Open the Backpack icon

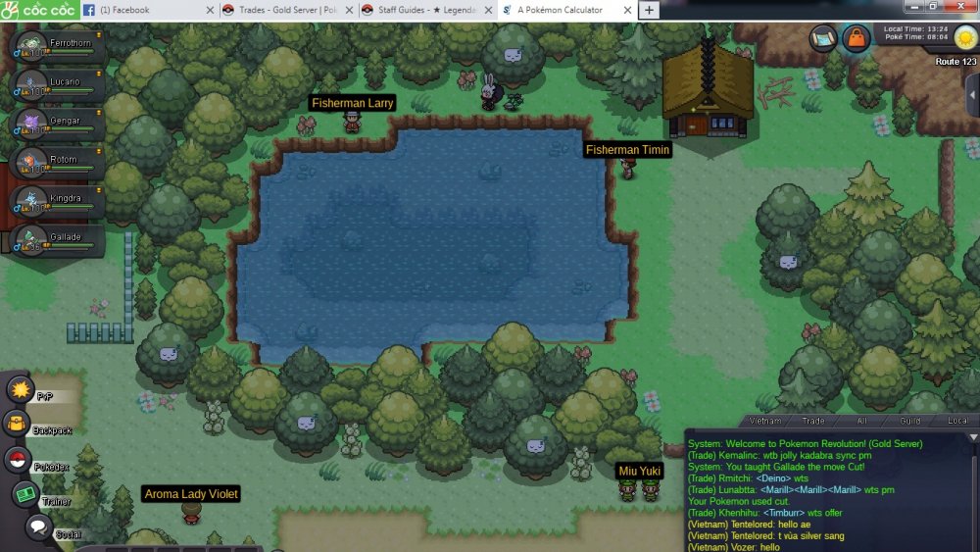[18, 424]
